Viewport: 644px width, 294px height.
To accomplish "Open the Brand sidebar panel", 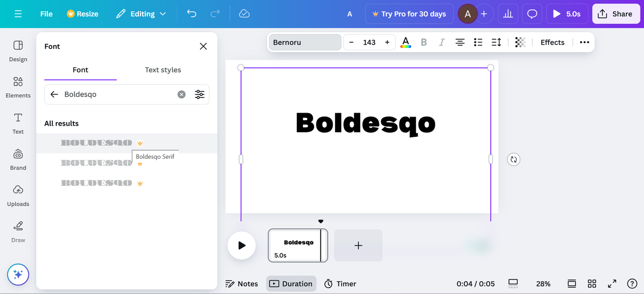I will (18, 159).
